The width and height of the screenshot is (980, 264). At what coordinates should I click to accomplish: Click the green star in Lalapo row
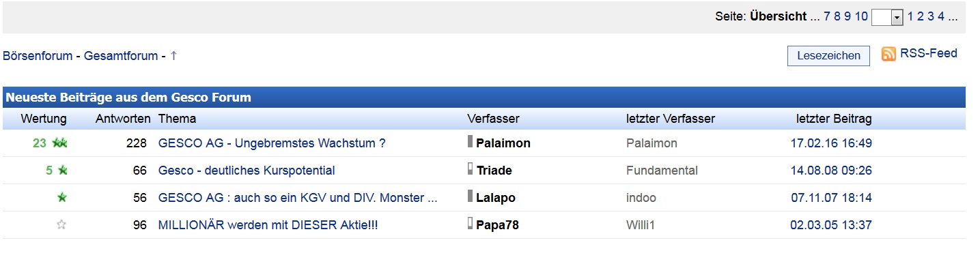point(62,198)
